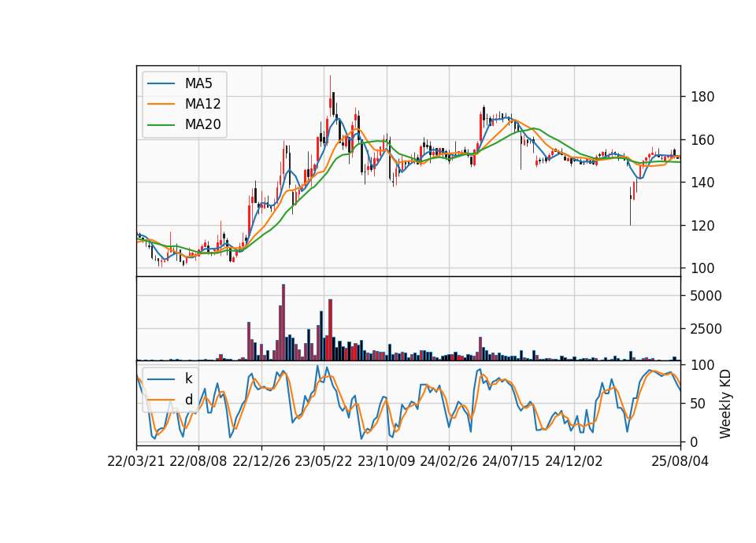Click the k legend label
756x543 pixels.
[x=188, y=379]
